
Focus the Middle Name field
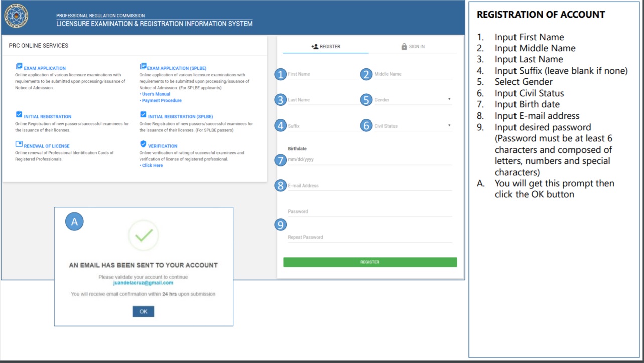[x=413, y=74]
